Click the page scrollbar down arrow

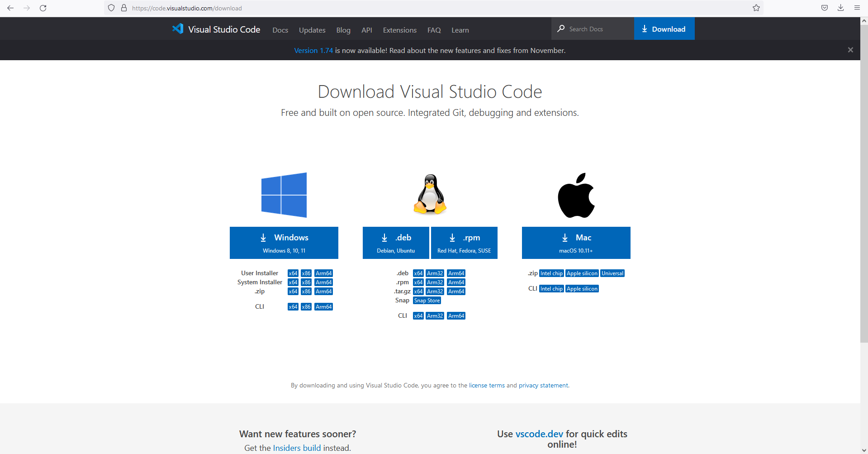(x=864, y=450)
